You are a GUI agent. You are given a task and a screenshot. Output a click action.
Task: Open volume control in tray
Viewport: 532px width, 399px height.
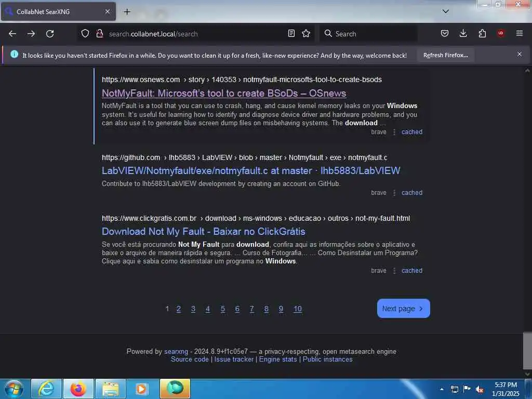tap(480, 389)
